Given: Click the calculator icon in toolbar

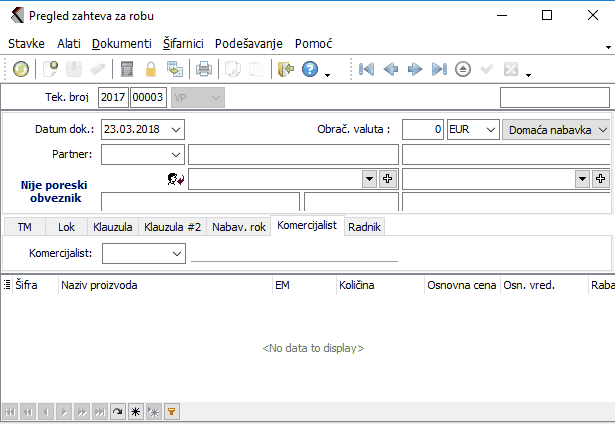Looking at the screenshot, I should [x=127, y=69].
